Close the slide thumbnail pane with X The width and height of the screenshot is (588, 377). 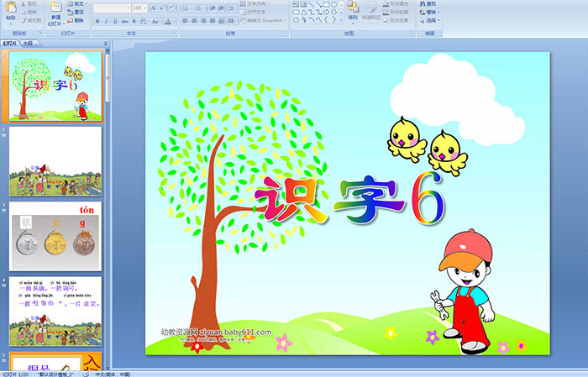106,44
